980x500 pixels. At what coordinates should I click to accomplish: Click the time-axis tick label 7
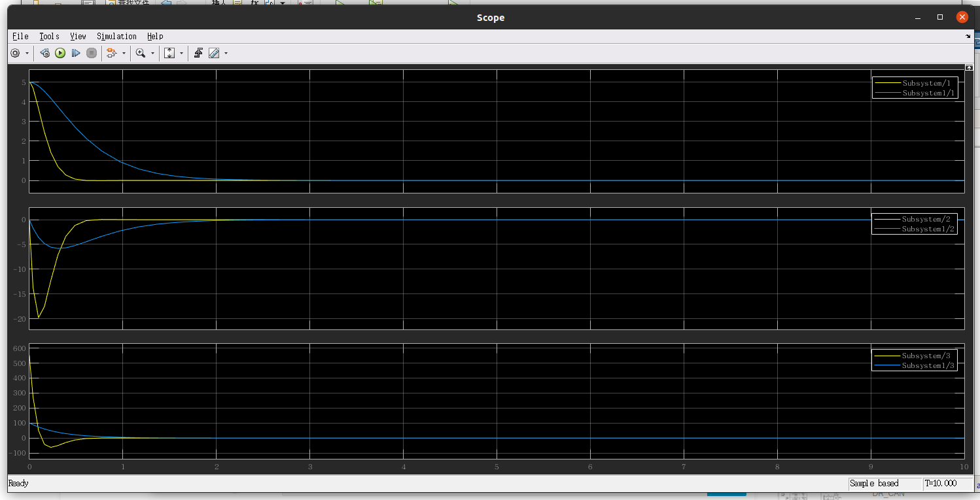pyautogui.click(x=684, y=467)
